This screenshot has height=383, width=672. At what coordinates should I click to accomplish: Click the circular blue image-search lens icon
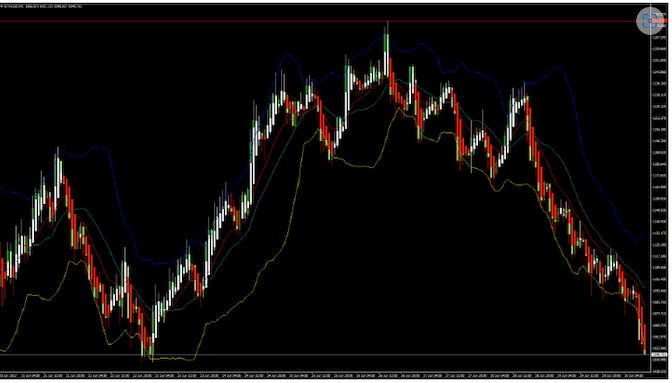(x=650, y=20)
